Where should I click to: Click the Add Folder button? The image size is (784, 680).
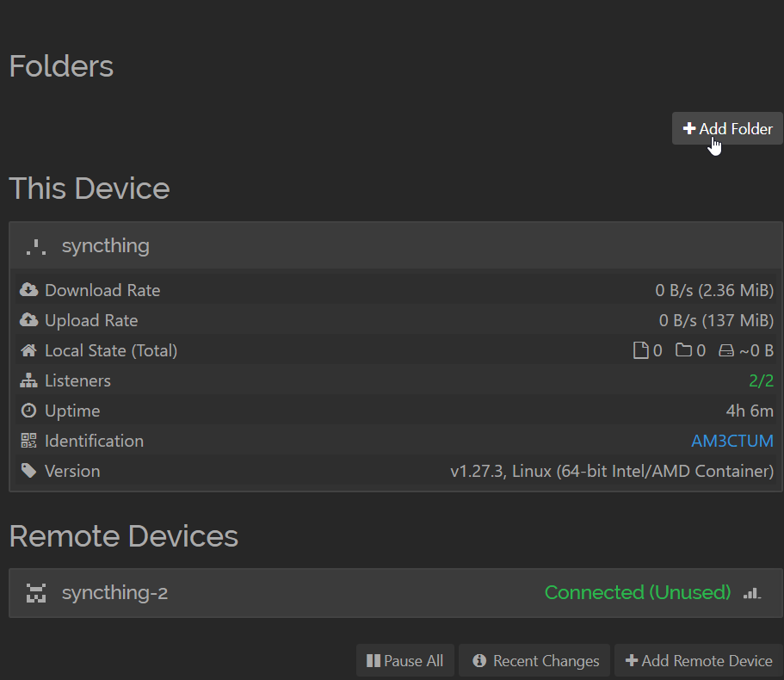coord(727,128)
